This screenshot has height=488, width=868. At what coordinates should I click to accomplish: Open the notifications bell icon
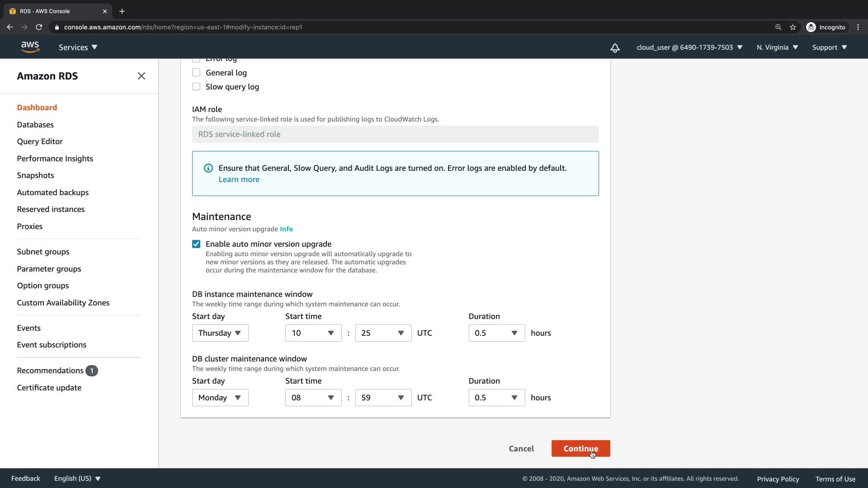click(x=615, y=48)
